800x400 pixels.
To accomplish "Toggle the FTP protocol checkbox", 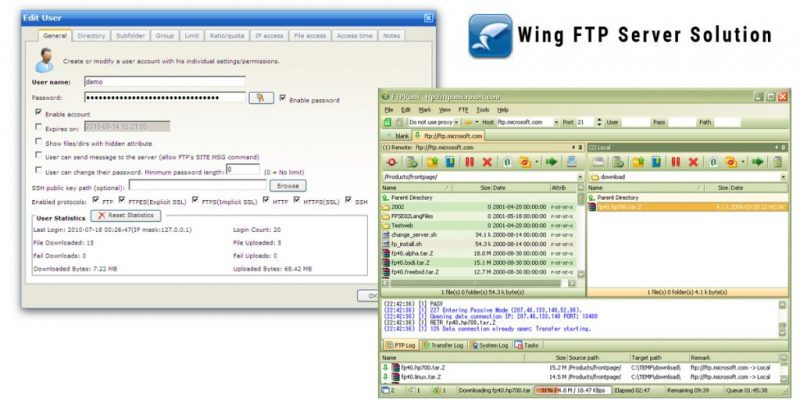I will coord(95,200).
